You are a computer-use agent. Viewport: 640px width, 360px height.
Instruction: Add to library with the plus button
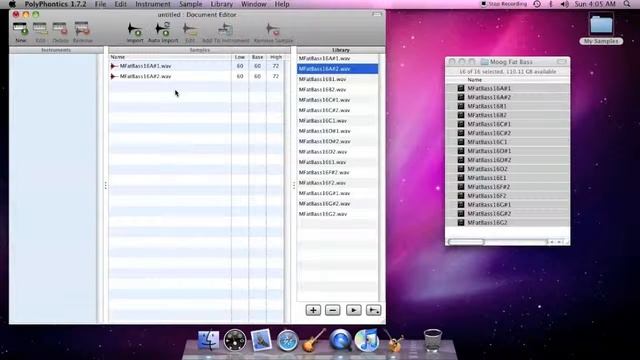tap(313, 310)
